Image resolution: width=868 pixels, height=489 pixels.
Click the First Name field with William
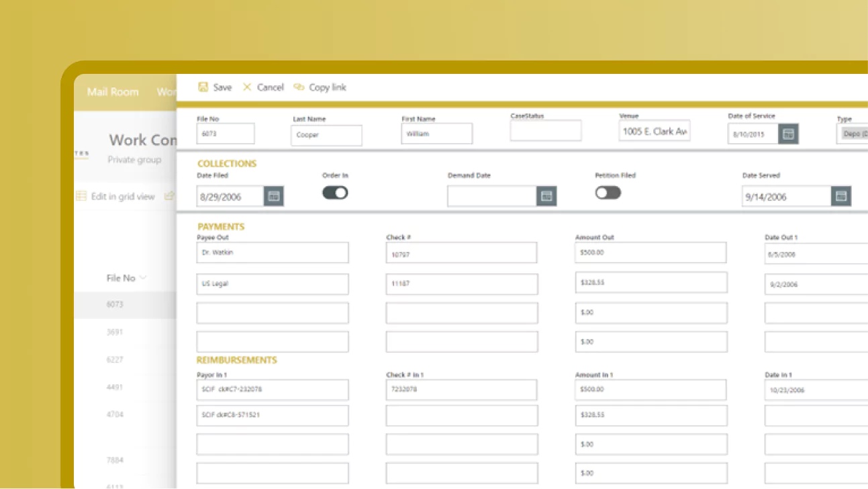(x=437, y=134)
